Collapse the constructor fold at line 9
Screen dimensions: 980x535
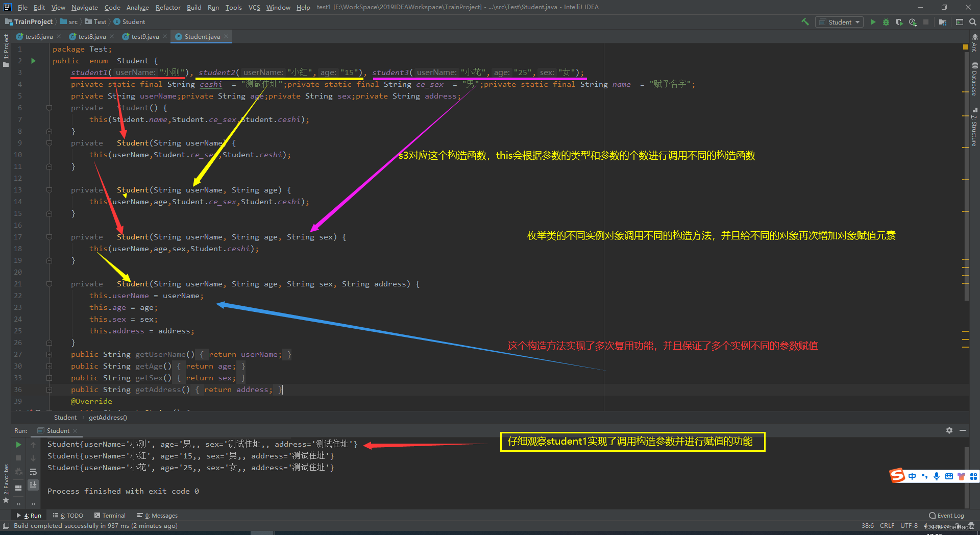(x=50, y=143)
